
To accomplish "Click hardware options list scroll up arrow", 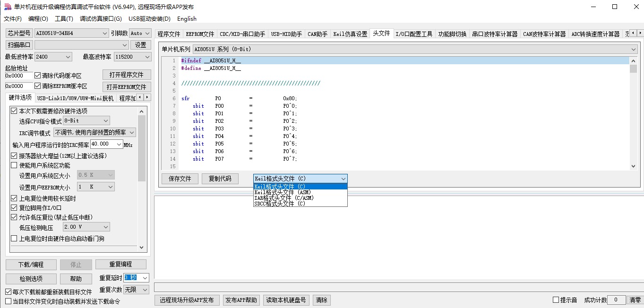I will [x=141, y=111].
